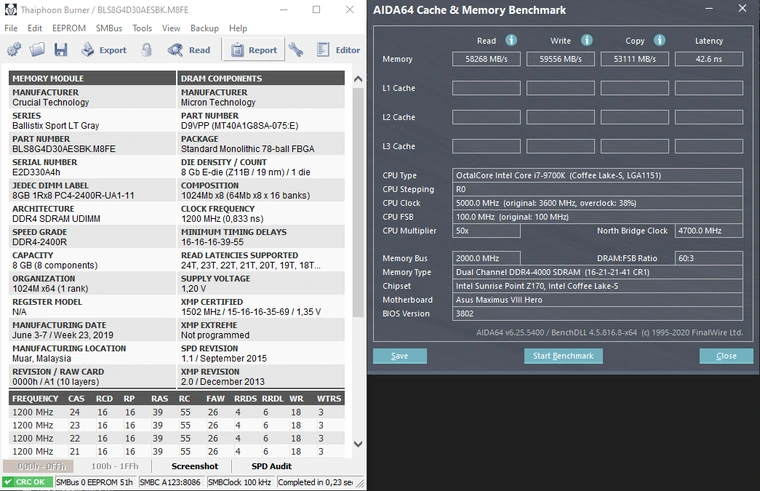The width and height of the screenshot is (760, 491).
Task: Click the Report toolbar button
Action: click(253, 49)
